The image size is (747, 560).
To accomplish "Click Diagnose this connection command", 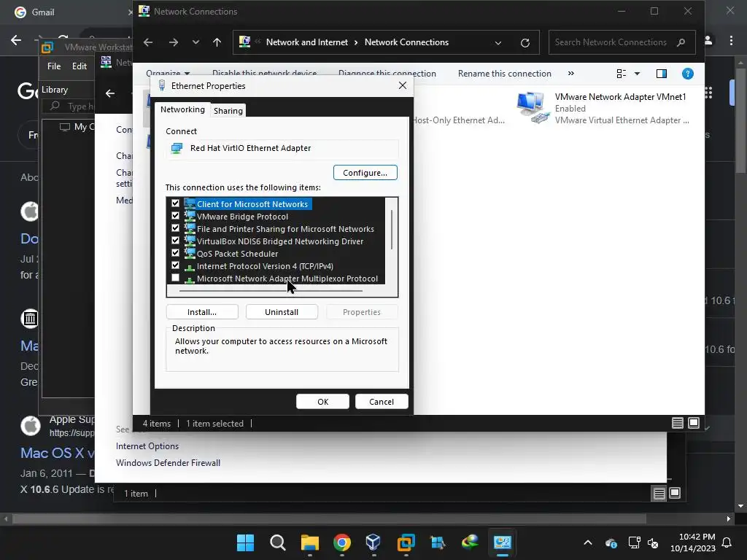I will coord(387,74).
